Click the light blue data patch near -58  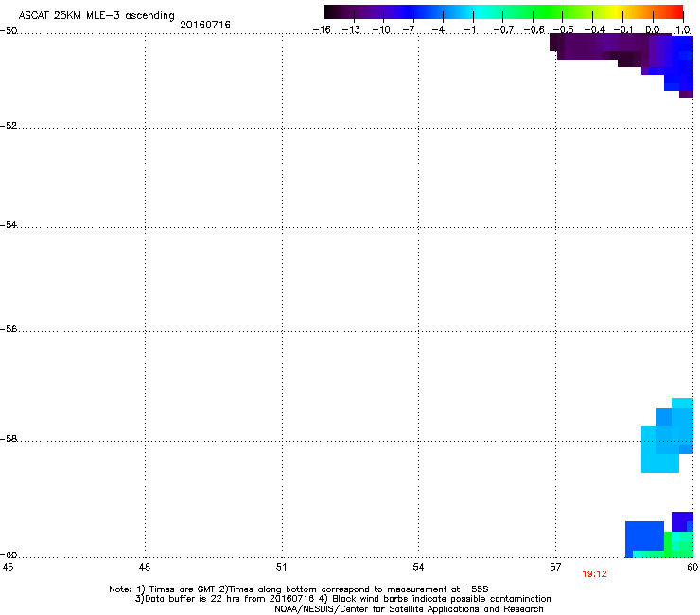(x=667, y=435)
